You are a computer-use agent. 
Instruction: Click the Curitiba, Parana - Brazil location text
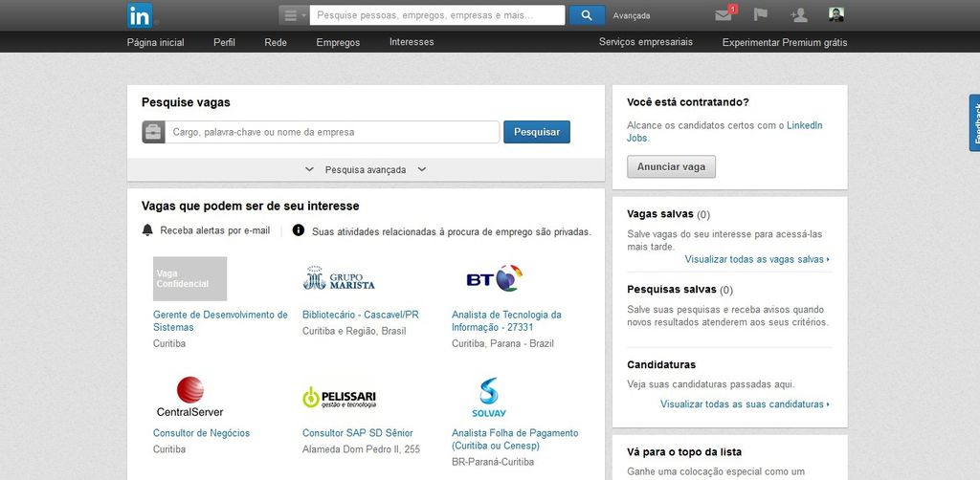point(502,343)
